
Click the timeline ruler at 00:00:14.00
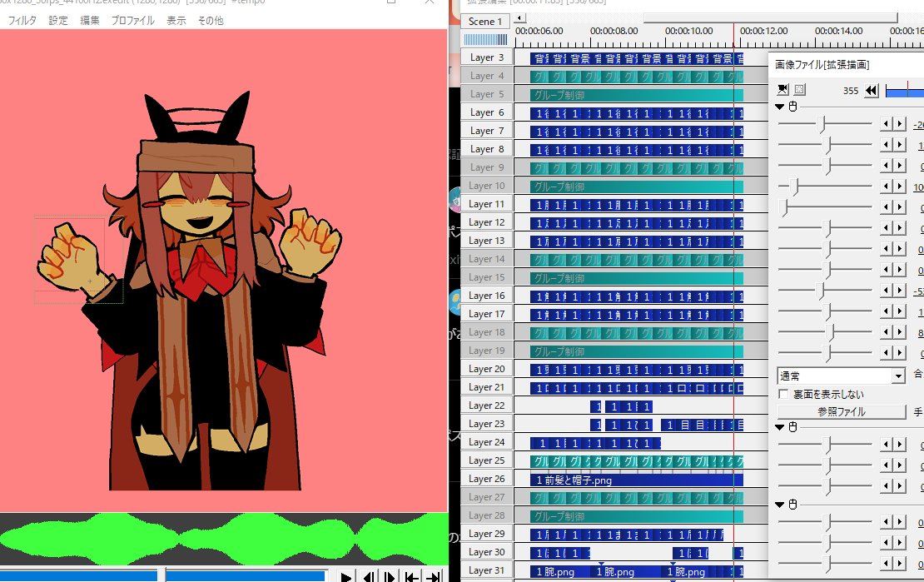click(838, 31)
